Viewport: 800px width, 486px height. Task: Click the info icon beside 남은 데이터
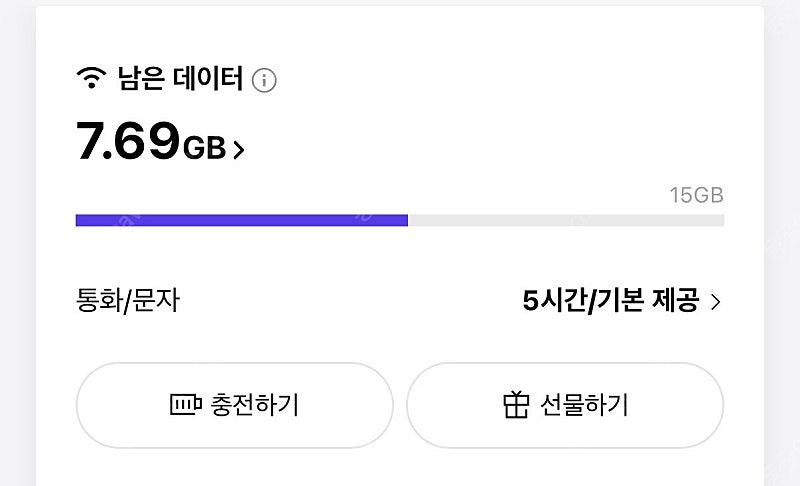click(264, 80)
